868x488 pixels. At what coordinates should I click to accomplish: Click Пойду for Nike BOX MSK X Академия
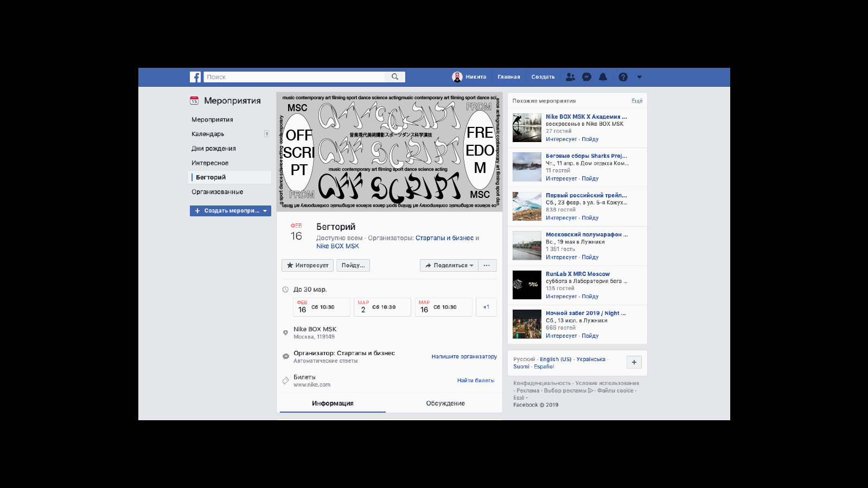(x=590, y=139)
